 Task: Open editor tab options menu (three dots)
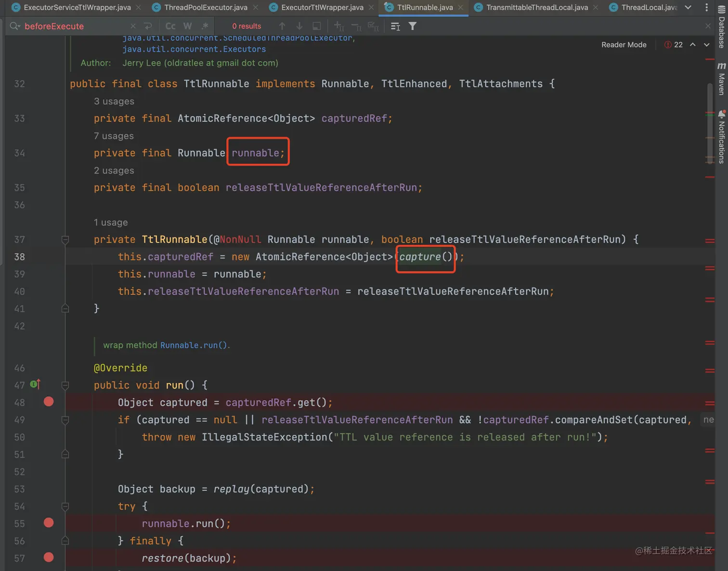[706, 7]
